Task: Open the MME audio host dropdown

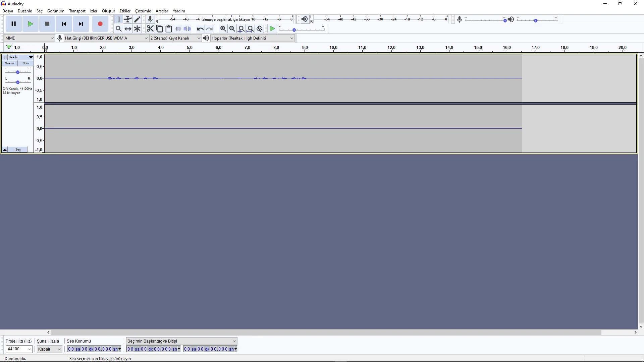Action: (29, 38)
